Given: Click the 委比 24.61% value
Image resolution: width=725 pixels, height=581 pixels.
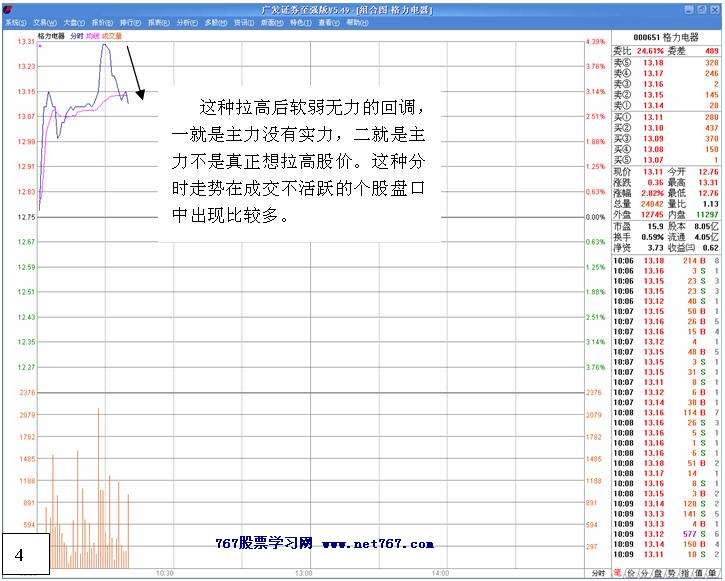Looking at the screenshot, I should click(x=650, y=51).
